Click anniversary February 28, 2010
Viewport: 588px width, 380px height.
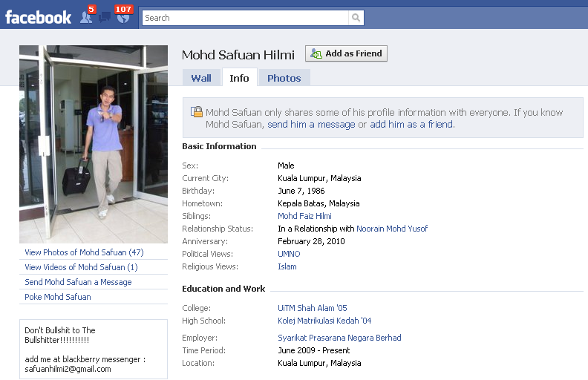pyautogui.click(x=311, y=241)
